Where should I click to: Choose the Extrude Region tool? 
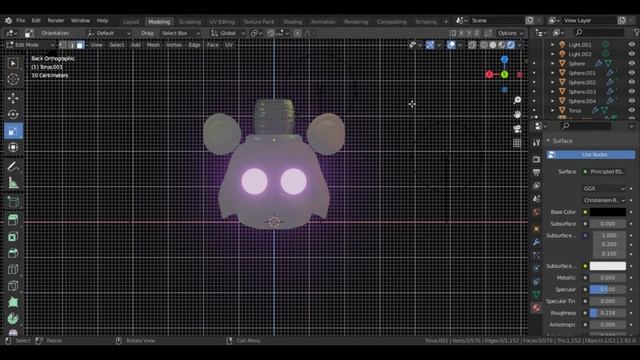[x=13, y=220]
